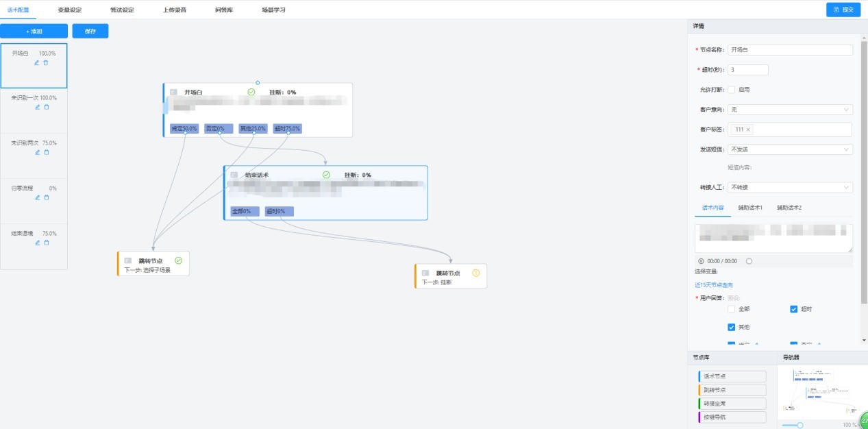
Task: Uncheck the 超时 user reply checkbox
Action: pos(794,310)
